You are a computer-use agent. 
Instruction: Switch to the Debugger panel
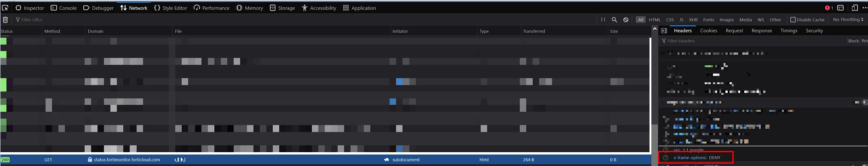point(98,8)
